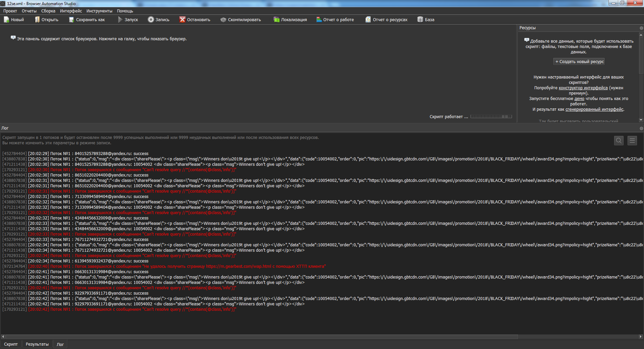The height and width of the screenshot is (349, 644).
Task: Click the log scrollbar left arrow
Action: tap(3, 337)
